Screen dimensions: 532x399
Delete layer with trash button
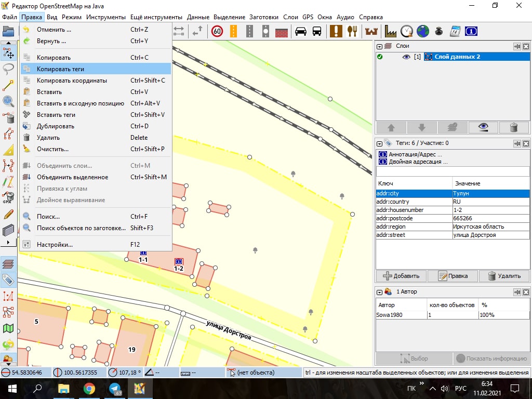pos(514,128)
